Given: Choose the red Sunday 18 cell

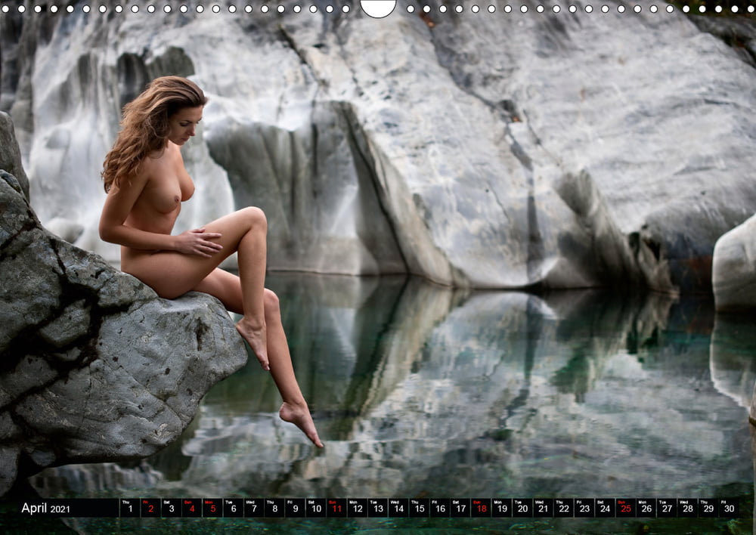Looking at the screenshot, I should [x=480, y=508].
